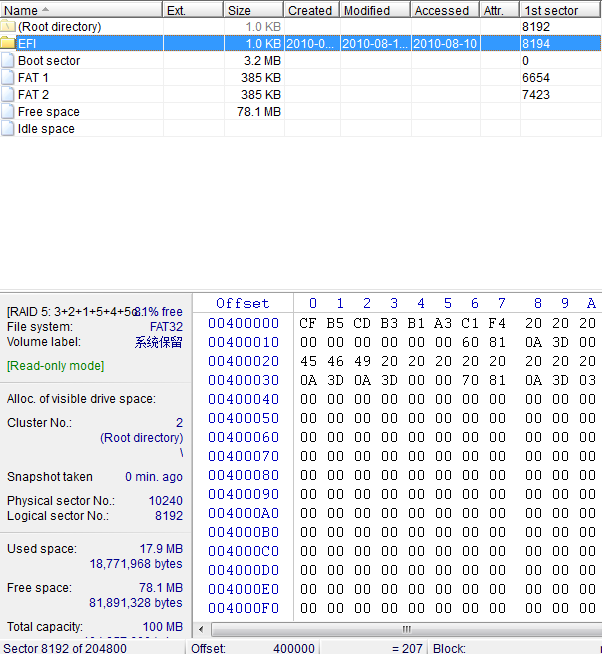Click first sector value 6654

[536, 78]
